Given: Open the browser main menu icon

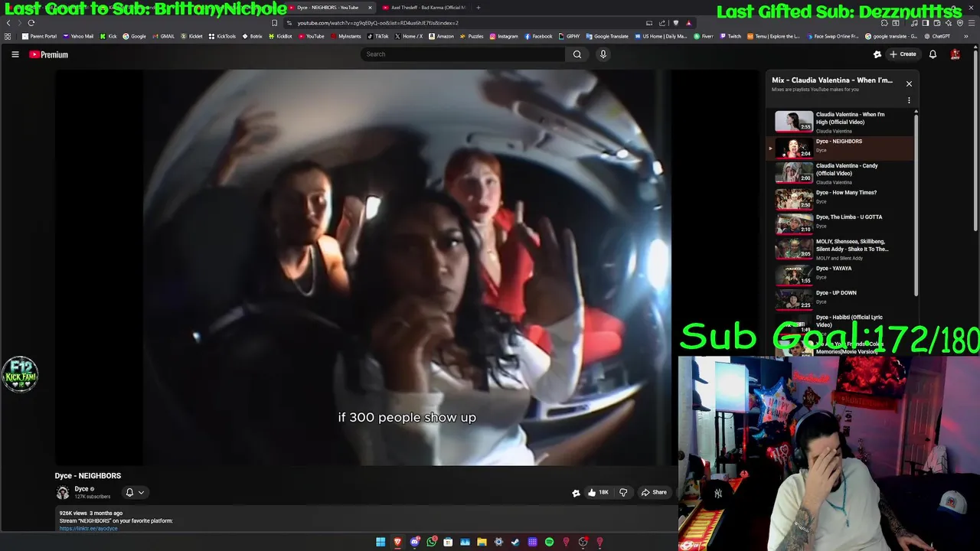Looking at the screenshot, I should click(x=972, y=23).
